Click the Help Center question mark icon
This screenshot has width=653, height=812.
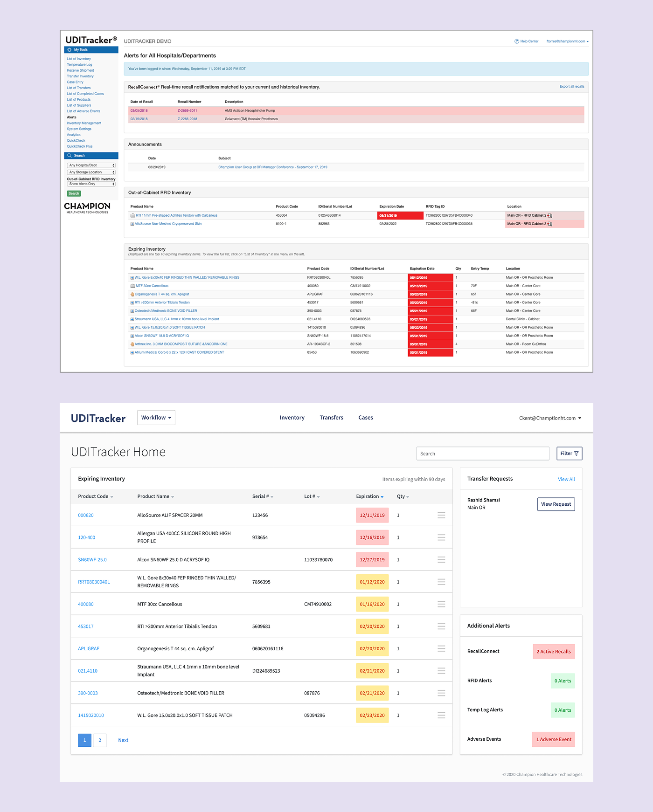[517, 41]
